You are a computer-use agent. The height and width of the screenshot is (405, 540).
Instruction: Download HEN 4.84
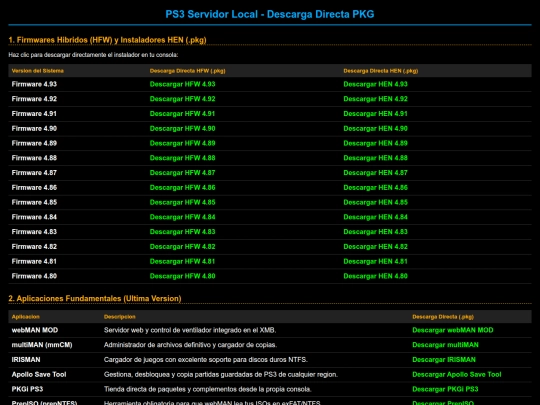[375, 217]
